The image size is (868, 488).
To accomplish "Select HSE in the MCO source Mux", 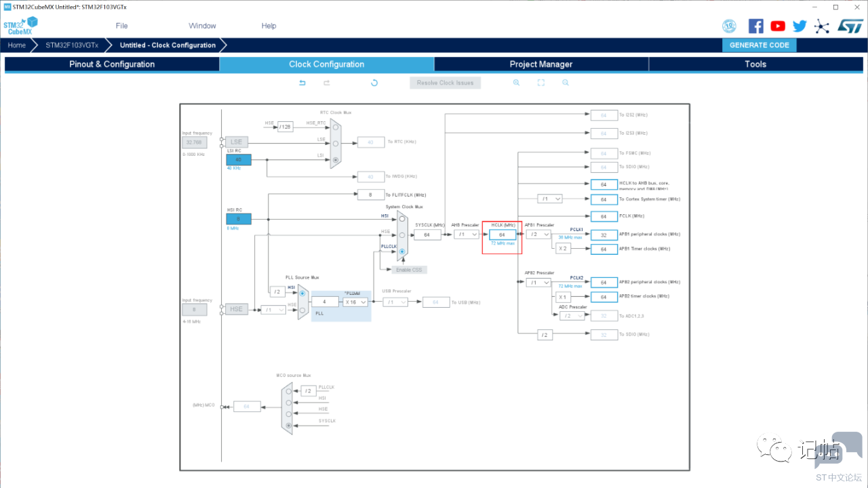I will (289, 413).
